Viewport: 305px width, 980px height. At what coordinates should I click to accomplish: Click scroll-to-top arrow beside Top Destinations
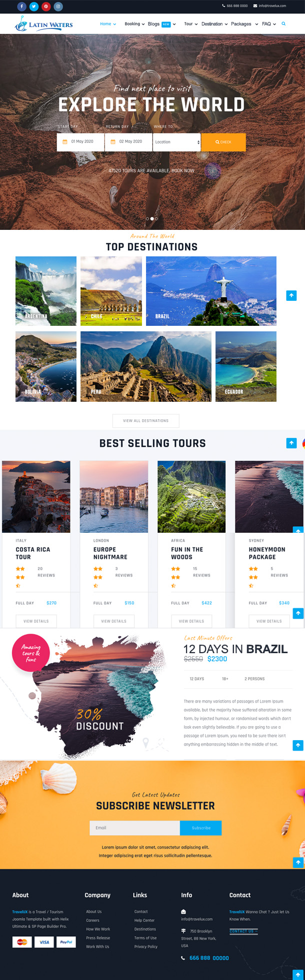291,295
